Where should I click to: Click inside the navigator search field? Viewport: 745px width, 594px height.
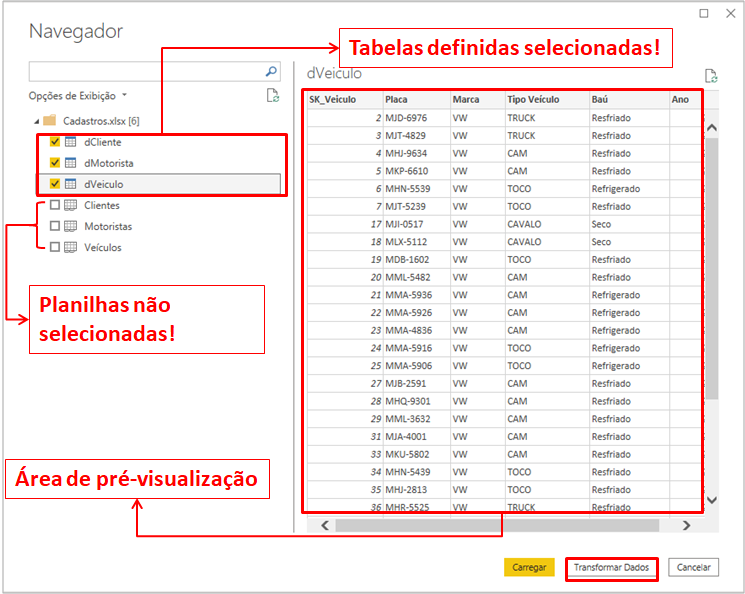pyautogui.click(x=145, y=72)
